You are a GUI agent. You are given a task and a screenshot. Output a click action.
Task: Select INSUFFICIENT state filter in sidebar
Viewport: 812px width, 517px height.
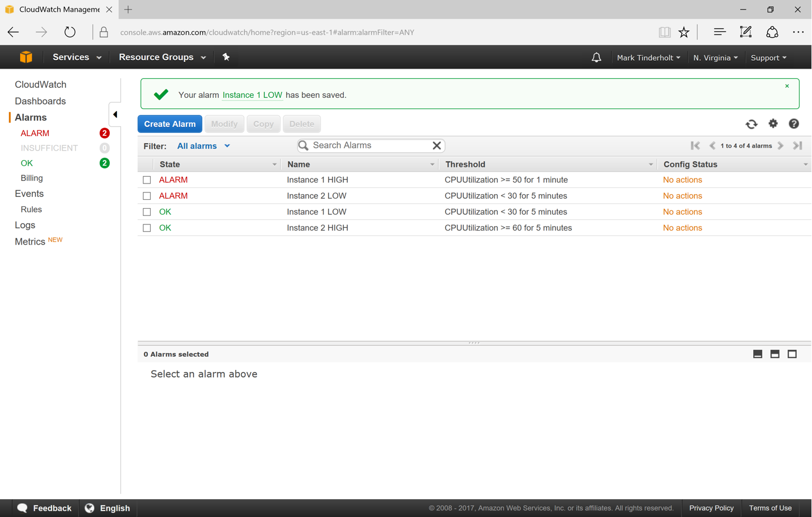pyautogui.click(x=49, y=148)
